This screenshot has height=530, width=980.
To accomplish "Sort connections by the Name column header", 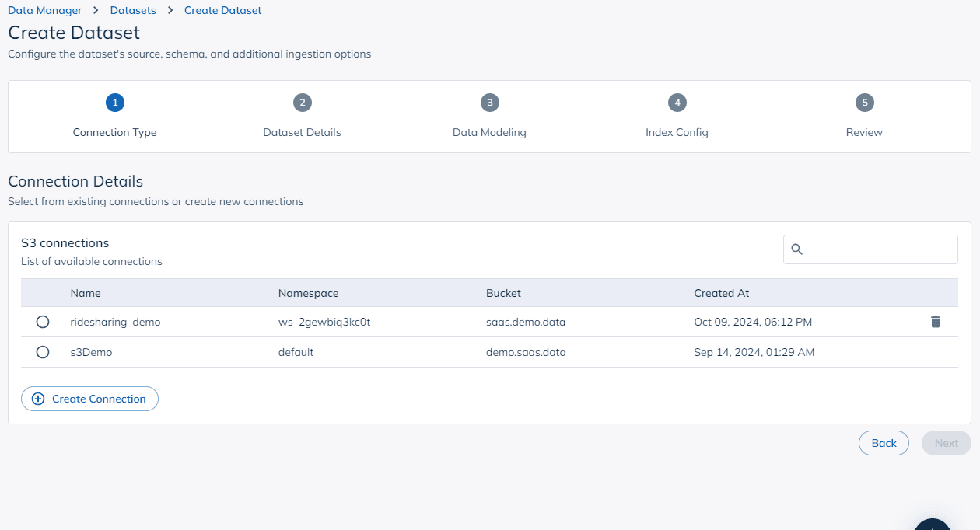I will [x=86, y=293].
